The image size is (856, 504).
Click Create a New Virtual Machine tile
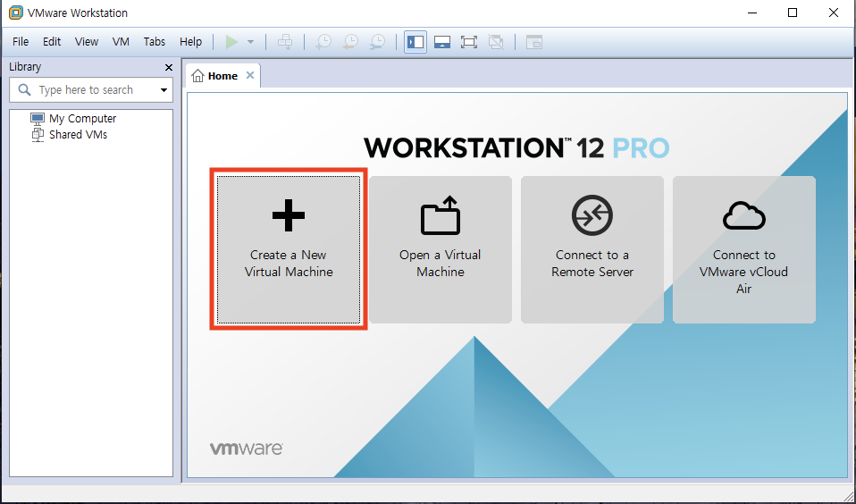[289, 249]
